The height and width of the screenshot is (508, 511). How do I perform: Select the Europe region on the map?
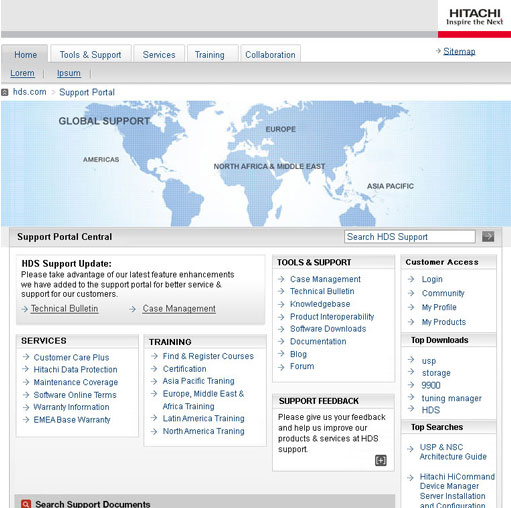pos(281,129)
